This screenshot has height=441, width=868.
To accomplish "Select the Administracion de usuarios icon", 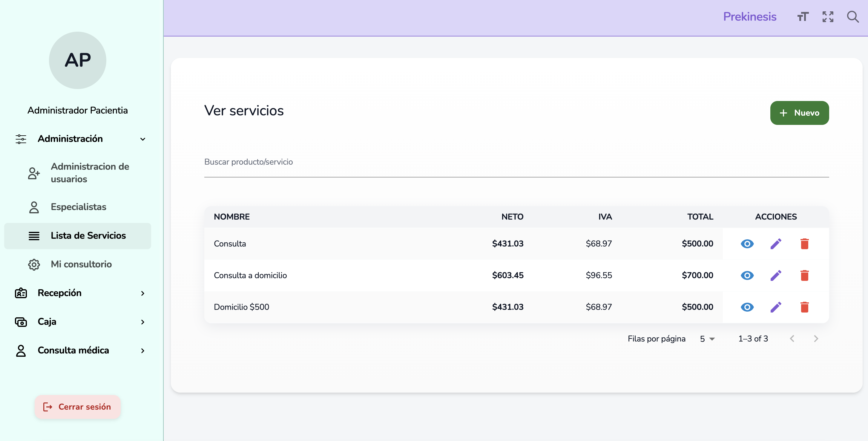I will pos(33,173).
